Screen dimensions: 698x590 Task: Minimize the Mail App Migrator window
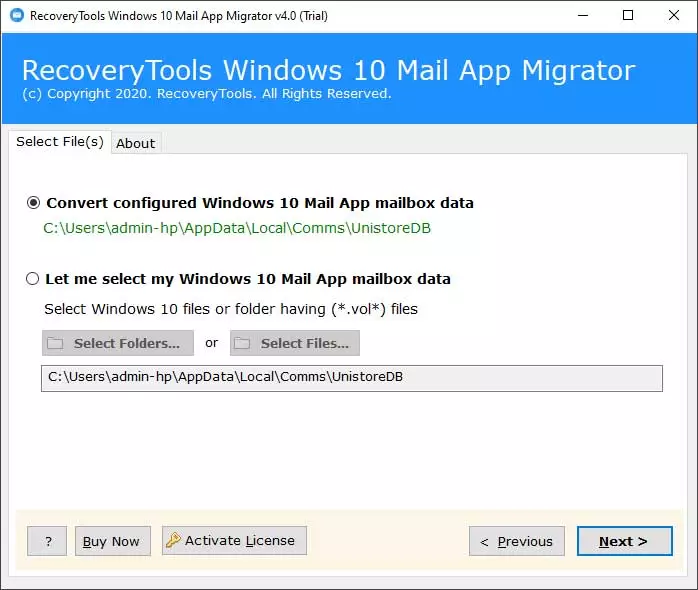581,16
